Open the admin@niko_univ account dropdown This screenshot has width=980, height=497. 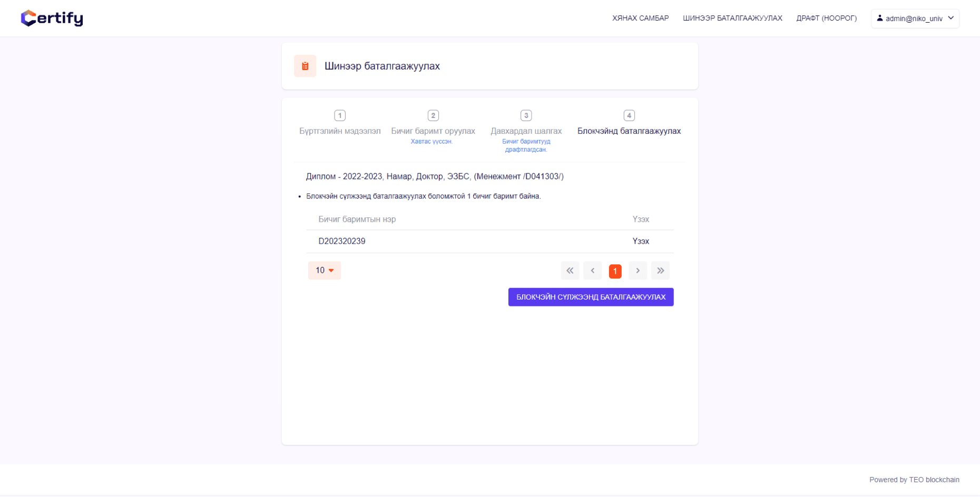(915, 18)
